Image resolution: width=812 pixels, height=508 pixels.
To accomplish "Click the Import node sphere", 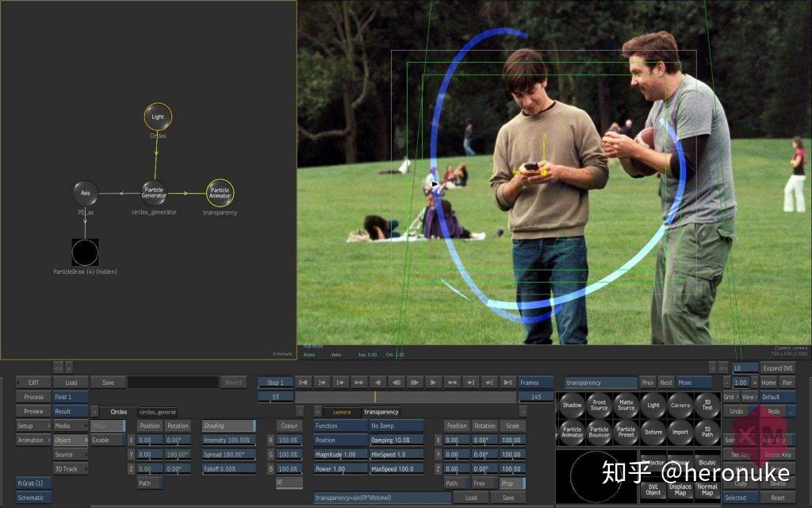I will [680, 433].
